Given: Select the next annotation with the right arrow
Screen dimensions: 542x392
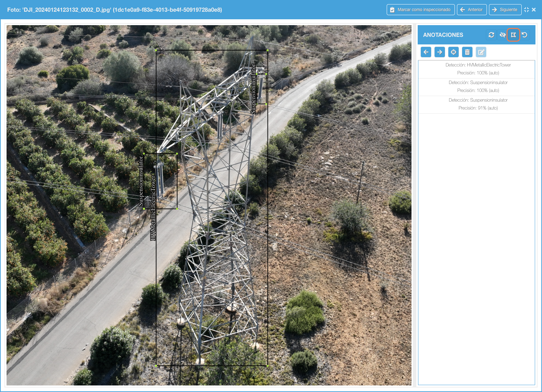Looking at the screenshot, I should [440, 52].
